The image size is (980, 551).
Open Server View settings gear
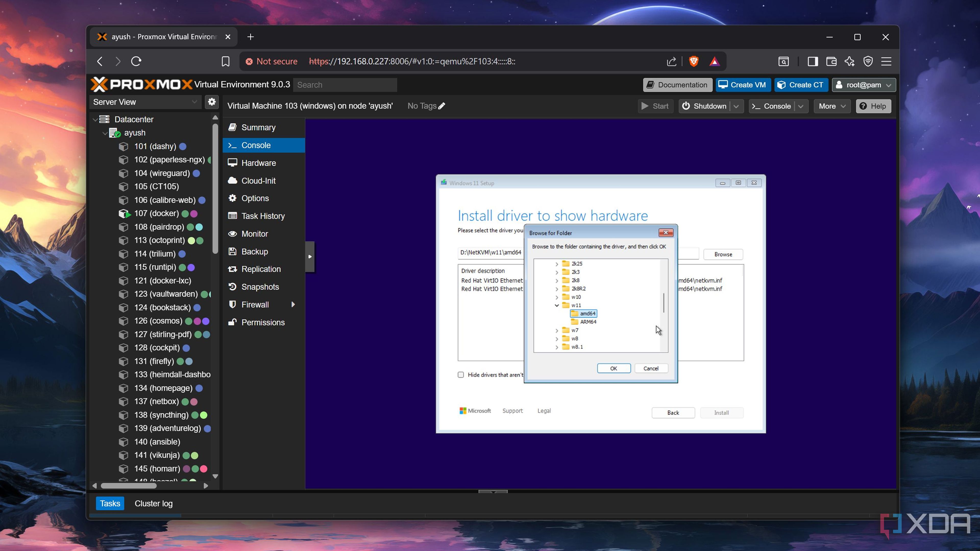pyautogui.click(x=212, y=102)
